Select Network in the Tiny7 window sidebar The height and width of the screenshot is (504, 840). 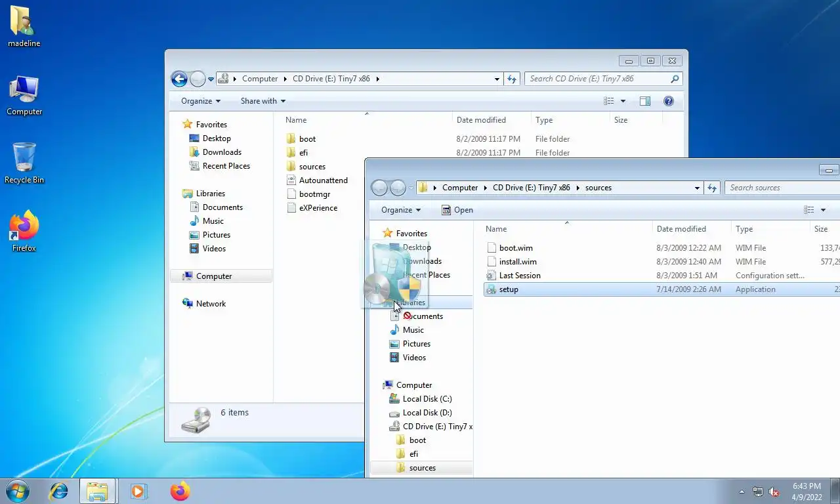click(210, 304)
